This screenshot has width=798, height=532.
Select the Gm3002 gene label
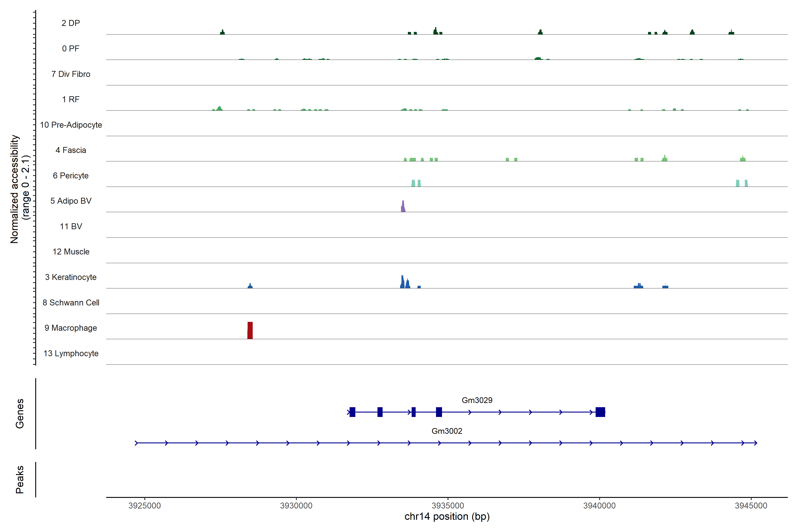coord(446,431)
